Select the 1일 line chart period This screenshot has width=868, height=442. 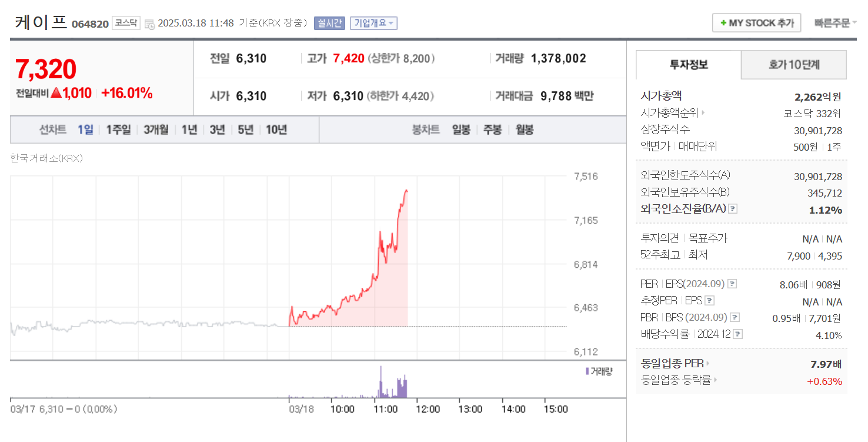(85, 130)
